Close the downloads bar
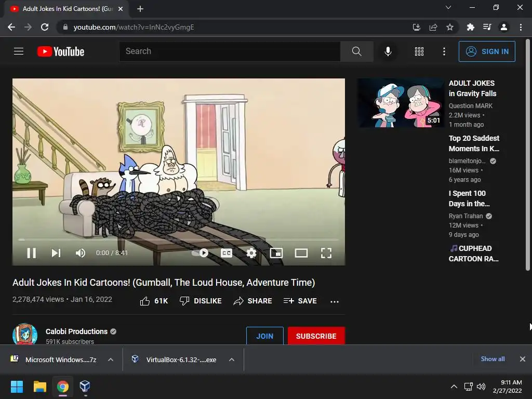 523,359
